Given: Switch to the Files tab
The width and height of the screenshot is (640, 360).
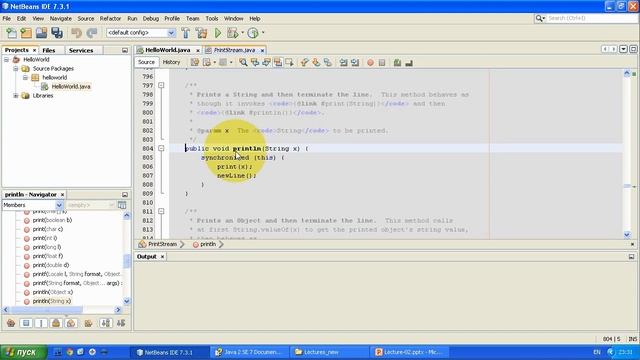Looking at the screenshot, I should pyautogui.click(x=49, y=50).
